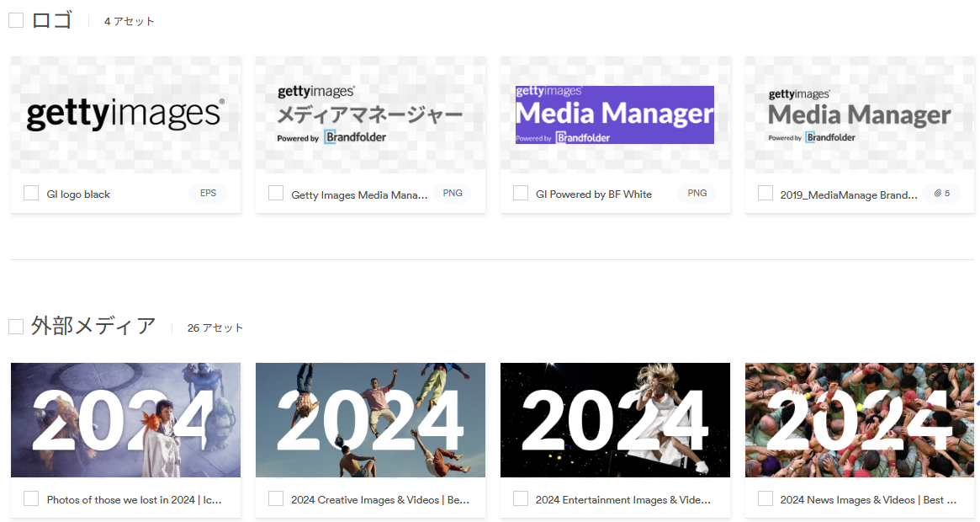Open the gray Media Manager logo thumbnail

click(x=860, y=115)
